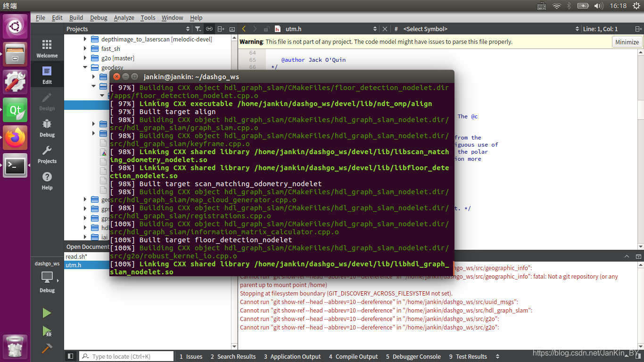644x362 pixels.
Task: Switch to Edit mode in the left sidebar
Action: [x=47, y=74]
